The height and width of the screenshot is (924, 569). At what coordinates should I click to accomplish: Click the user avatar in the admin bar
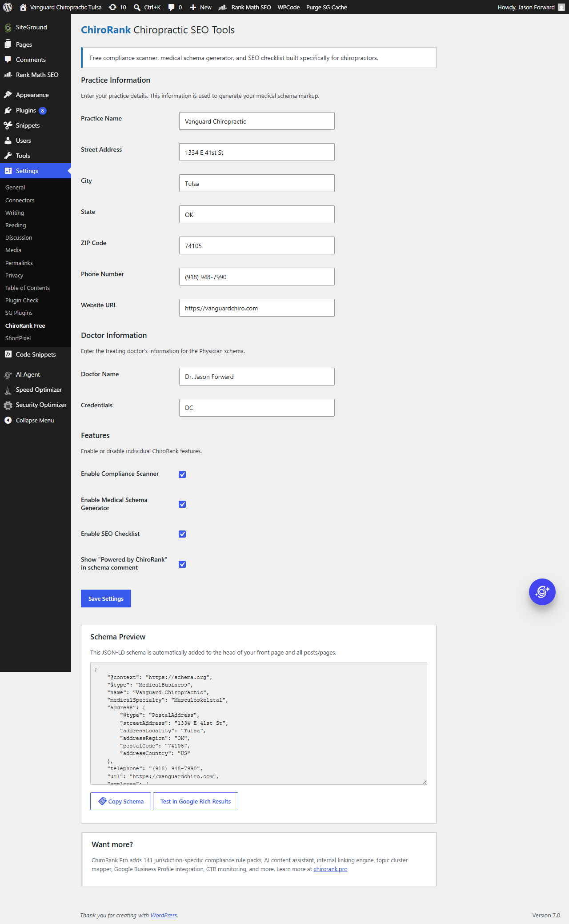coord(561,7)
